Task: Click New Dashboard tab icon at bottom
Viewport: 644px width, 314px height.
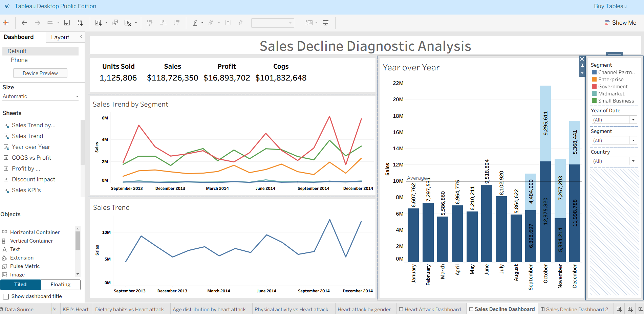Action: pos(630,309)
